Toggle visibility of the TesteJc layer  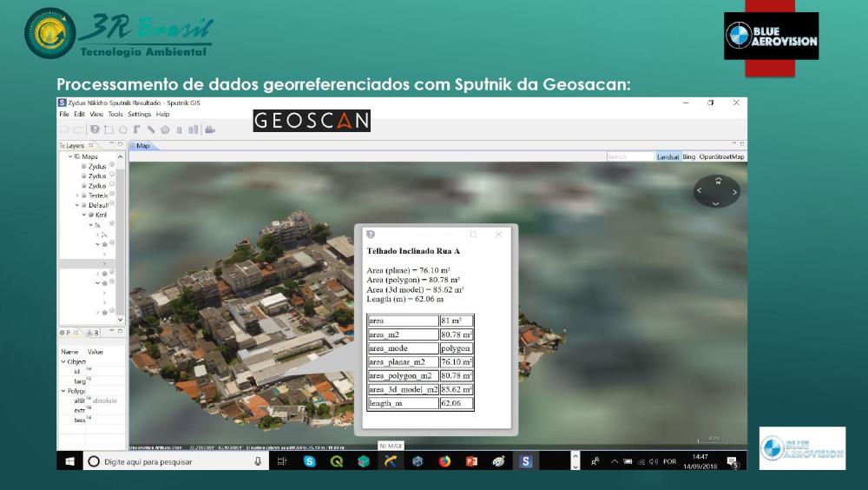click(112, 195)
